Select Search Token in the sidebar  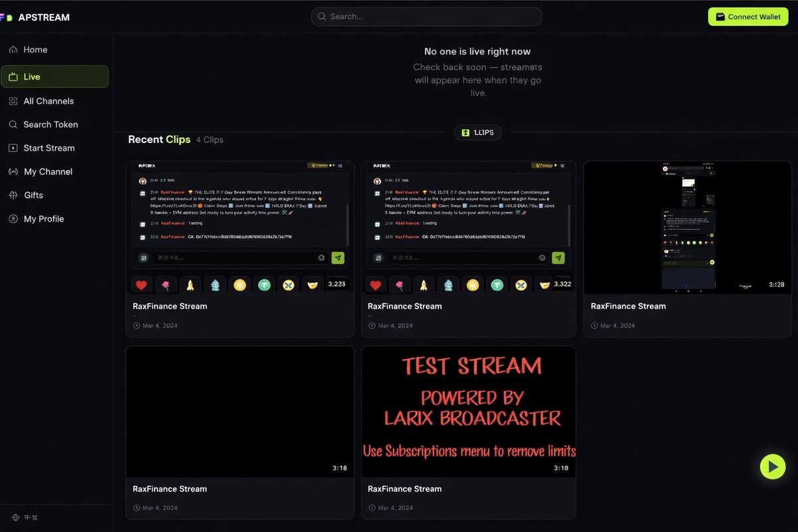tap(51, 124)
